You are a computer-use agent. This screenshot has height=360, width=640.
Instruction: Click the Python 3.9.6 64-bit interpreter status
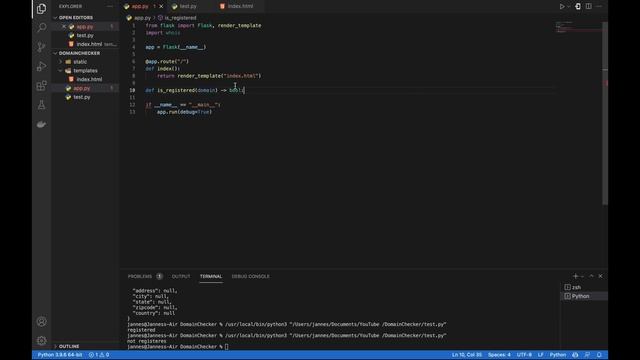[x=60, y=355]
